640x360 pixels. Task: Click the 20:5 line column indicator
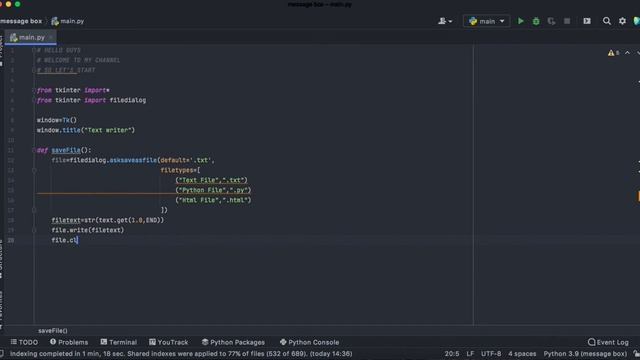click(x=452, y=353)
